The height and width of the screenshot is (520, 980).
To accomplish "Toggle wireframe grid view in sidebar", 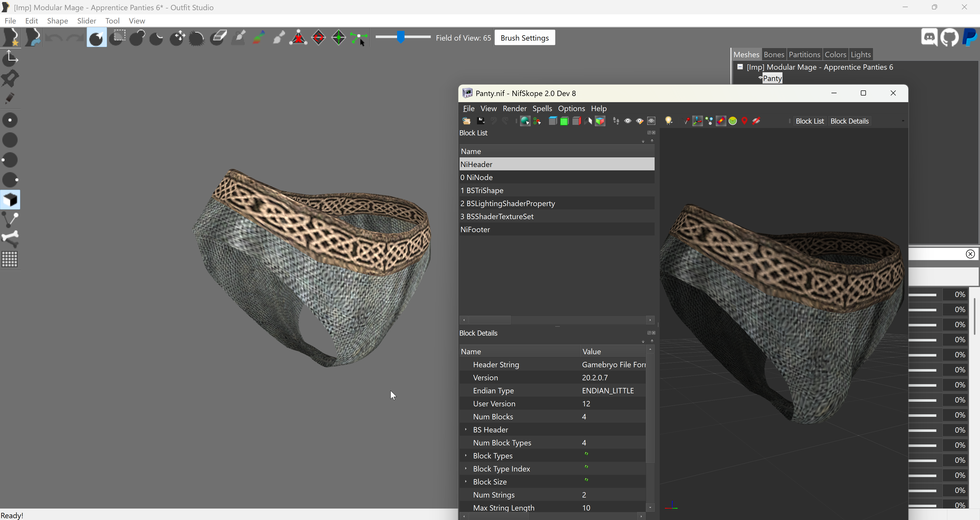I will 10,259.
